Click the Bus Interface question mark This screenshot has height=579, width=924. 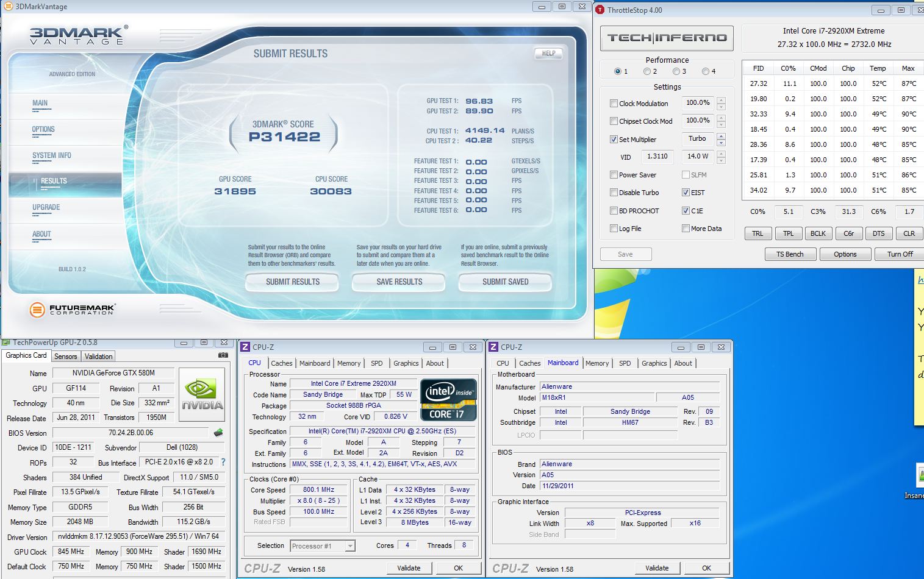pos(223,462)
